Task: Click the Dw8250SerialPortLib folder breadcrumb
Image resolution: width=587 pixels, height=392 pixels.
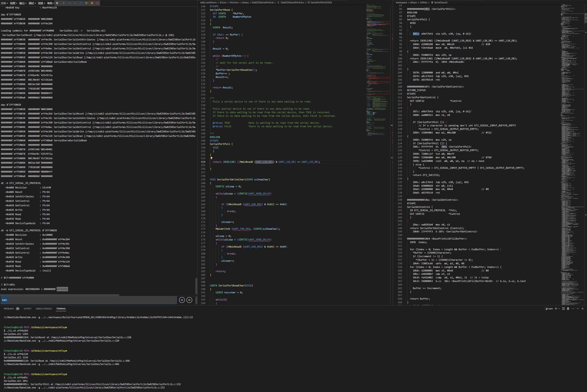Action: tap(263, 2)
